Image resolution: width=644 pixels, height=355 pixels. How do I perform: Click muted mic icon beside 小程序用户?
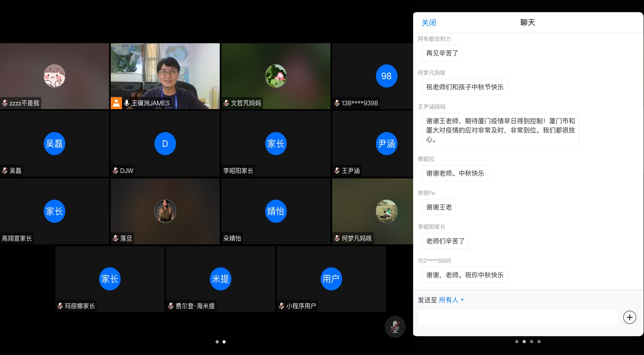pyautogui.click(x=281, y=306)
